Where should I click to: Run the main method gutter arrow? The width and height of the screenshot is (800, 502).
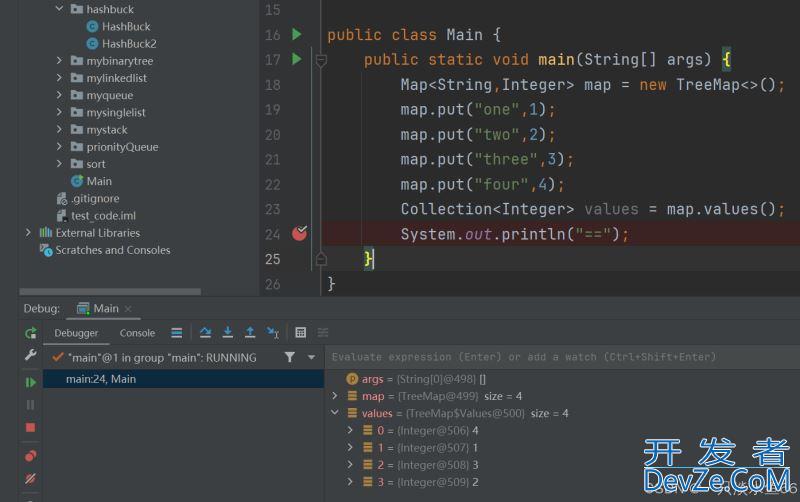coord(296,59)
